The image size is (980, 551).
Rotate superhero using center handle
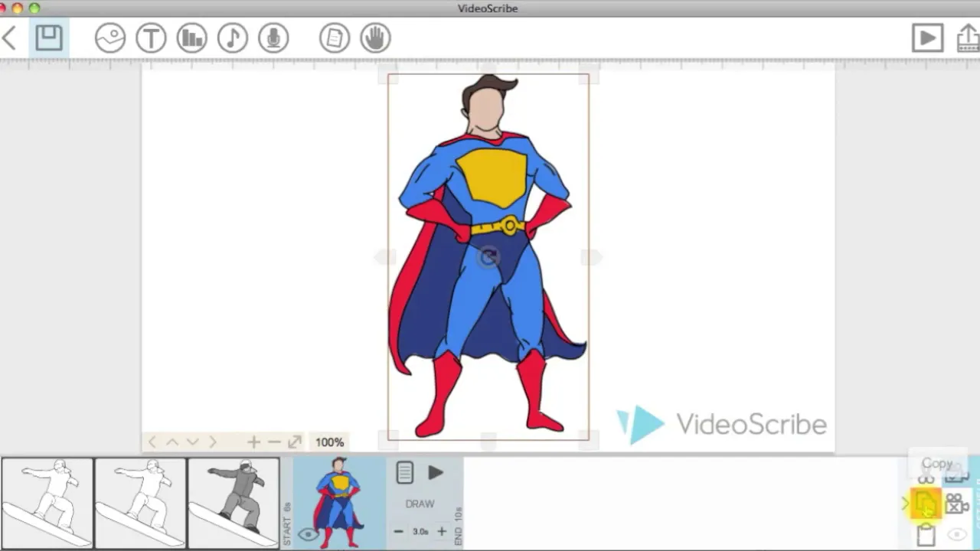489,257
